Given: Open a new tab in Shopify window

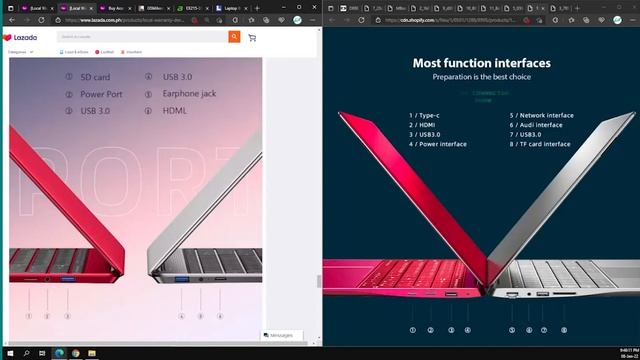Looking at the screenshot, I should pos(578,8).
